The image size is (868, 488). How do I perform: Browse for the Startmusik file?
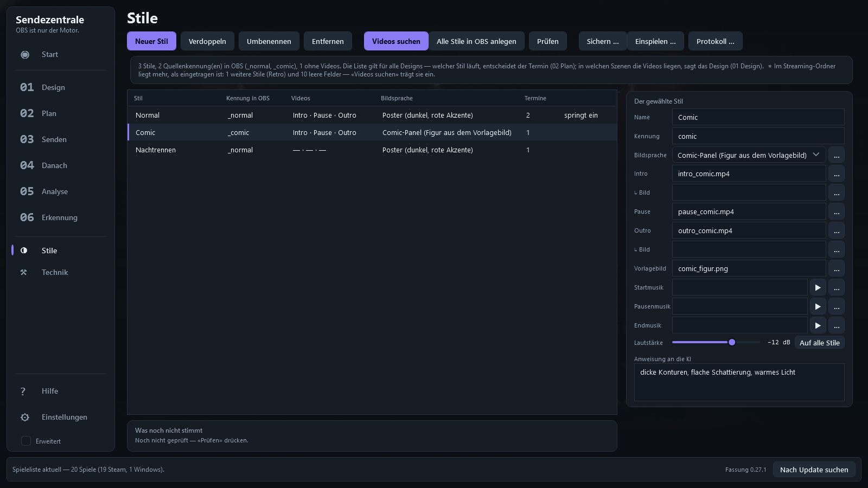coord(837,287)
